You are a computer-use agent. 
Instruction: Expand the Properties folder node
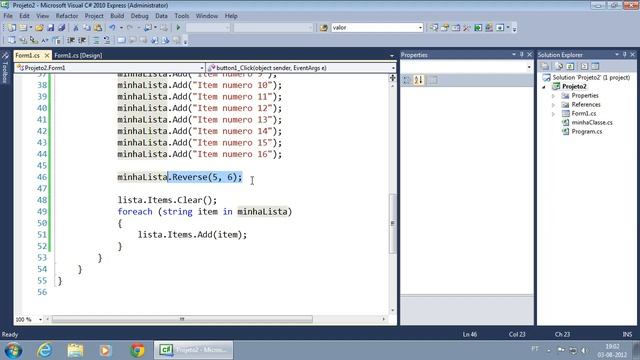click(x=553, y=96)
